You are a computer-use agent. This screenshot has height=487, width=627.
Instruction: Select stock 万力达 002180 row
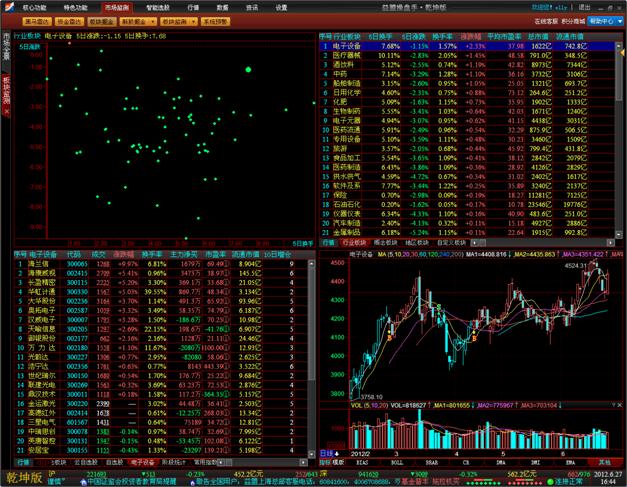tap(161, 347)
